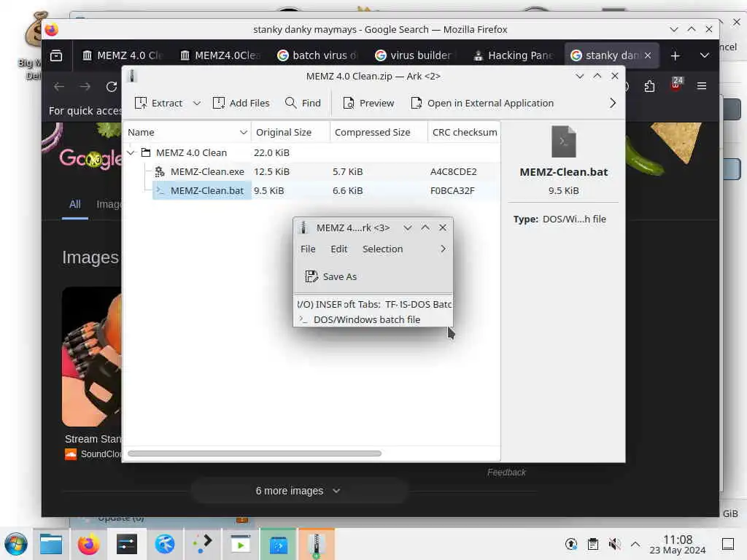The height and width of the screenshot is (560, 747).
Task: Sort by the Compressed Size column
Action: (379, 133)
